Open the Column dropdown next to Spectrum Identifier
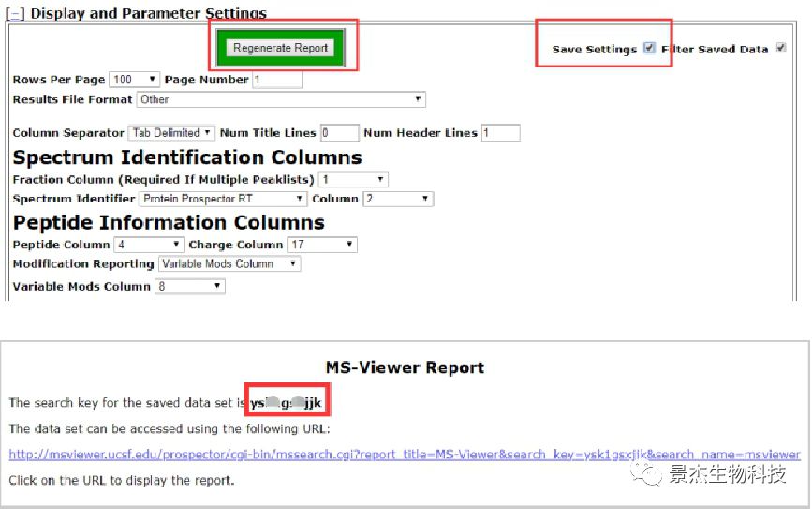The height and width of the screenshot is (509, 812). (398, 199)
